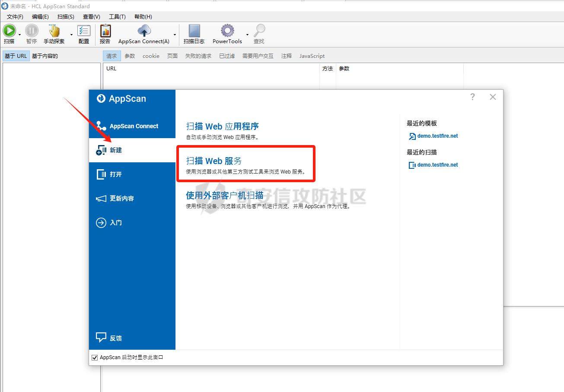Click the 反馈 feedback item
The height and width of the screenshot is (392, 564).
116,338
